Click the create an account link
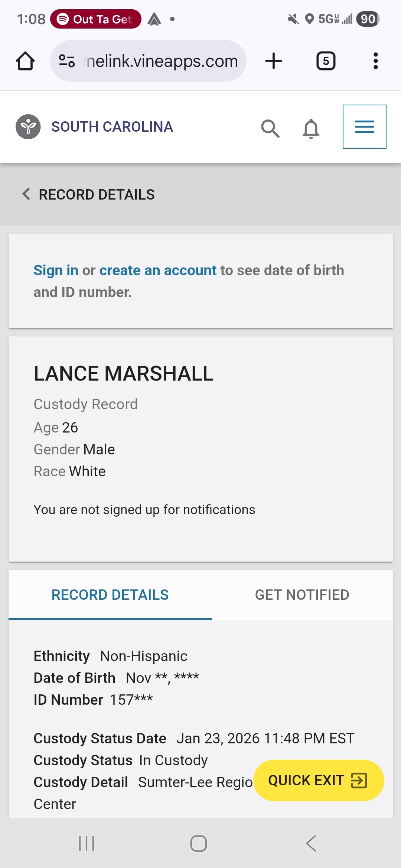 158,270
